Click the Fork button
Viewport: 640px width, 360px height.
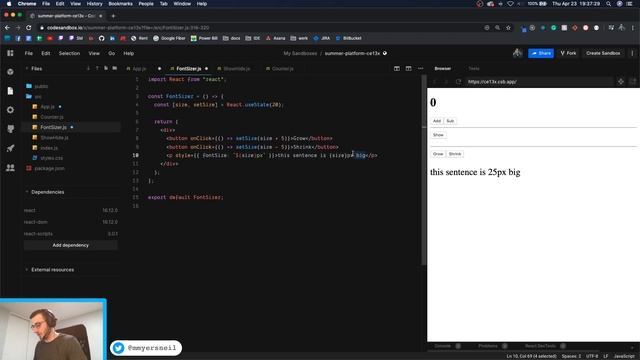click(x=568, y=53)
